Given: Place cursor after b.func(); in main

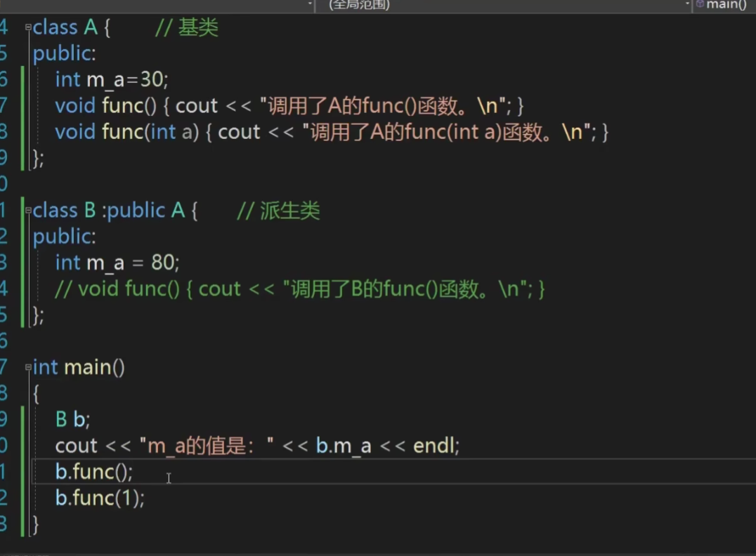Looking at the screenshot, I should [133, 472].
